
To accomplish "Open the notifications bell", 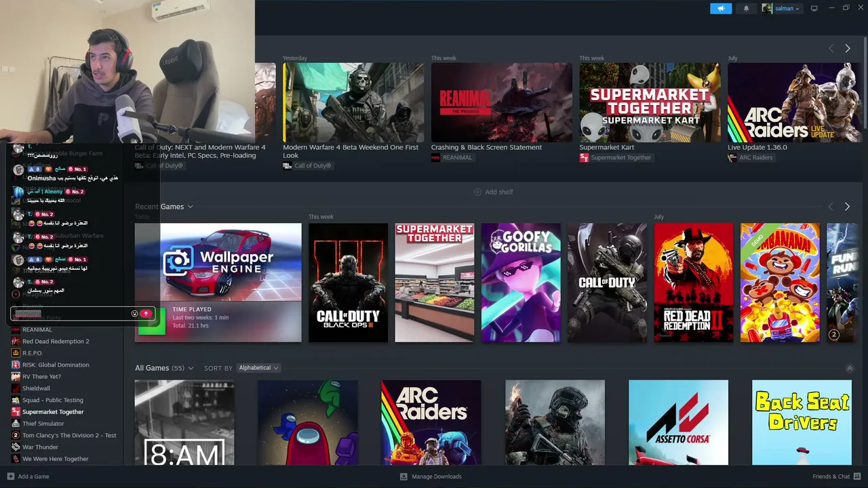I will point(747,8).
